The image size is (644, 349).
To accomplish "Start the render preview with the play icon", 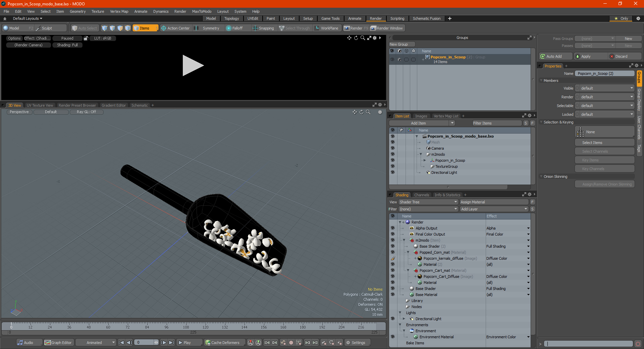I will [193, 65].
